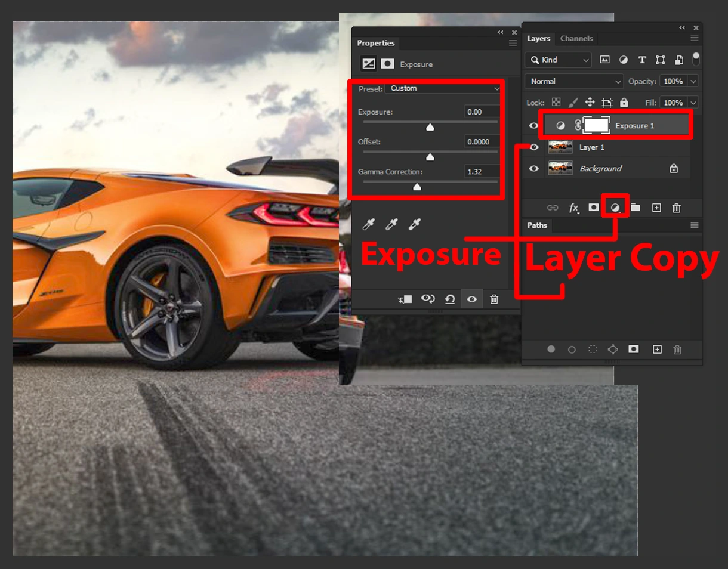Select the Paths tab
This screenshot has width=728, height=569.
pyautogui.click(x=537, y=225)
